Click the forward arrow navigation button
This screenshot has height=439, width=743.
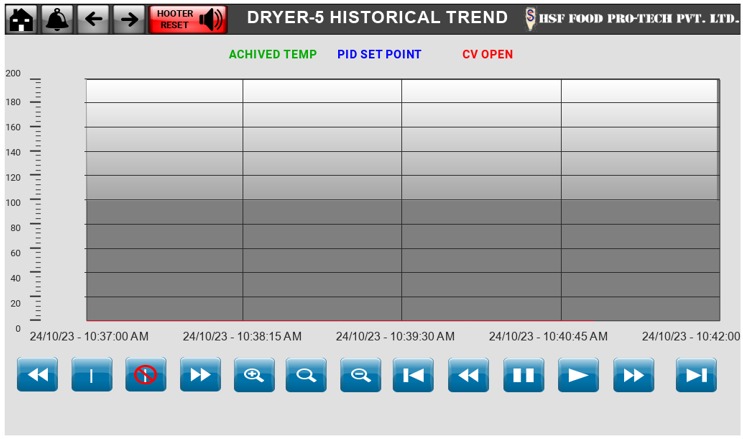(128, 19)
